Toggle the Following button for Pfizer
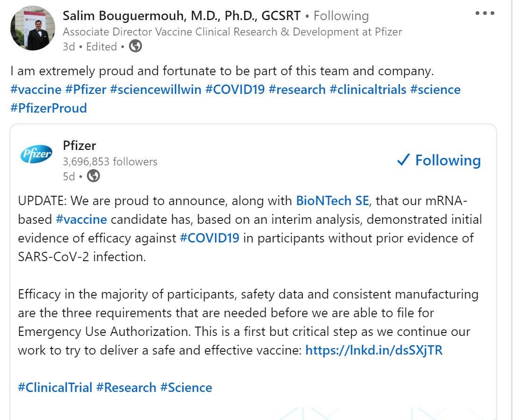 tap(438, 160)
